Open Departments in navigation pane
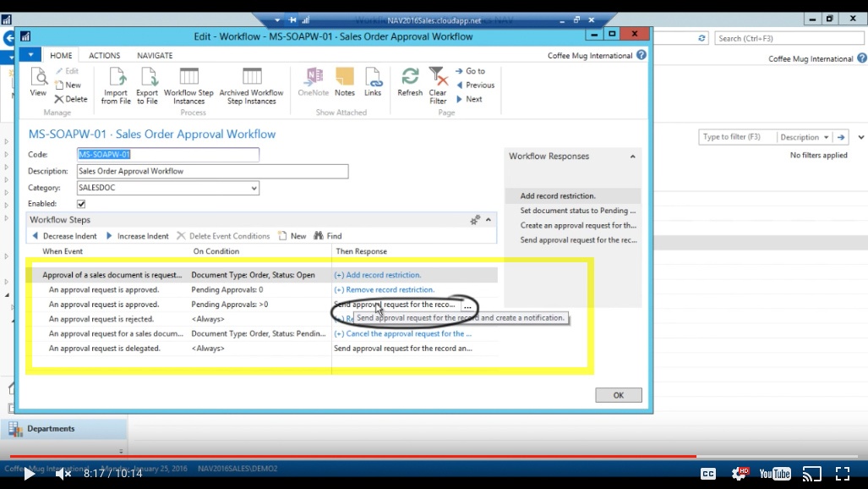The image size is (868, 489). (64, 429)
